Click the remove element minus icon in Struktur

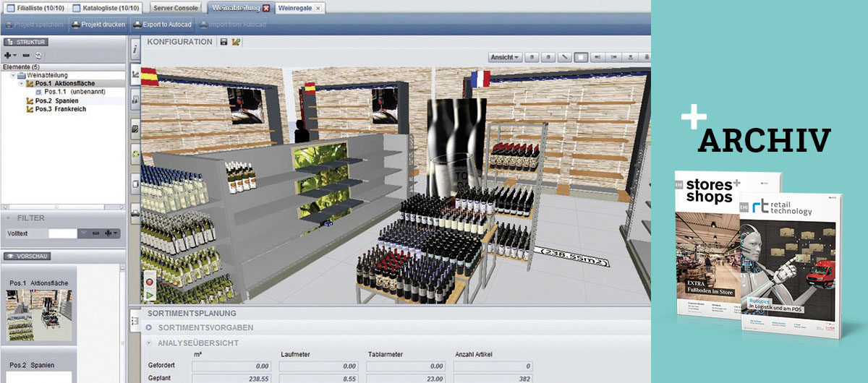(x=26, y=55)
